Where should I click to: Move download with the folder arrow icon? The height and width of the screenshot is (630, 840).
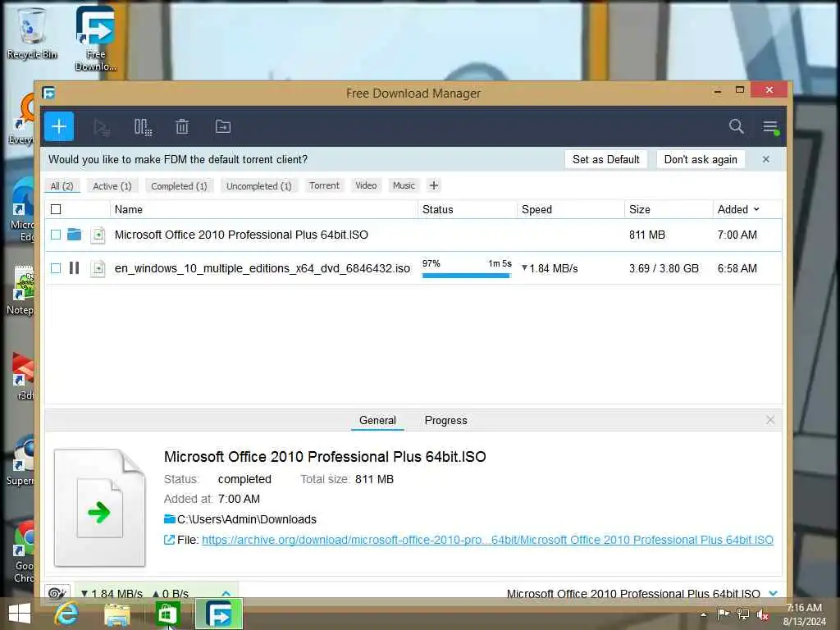[x=223, y=126]
